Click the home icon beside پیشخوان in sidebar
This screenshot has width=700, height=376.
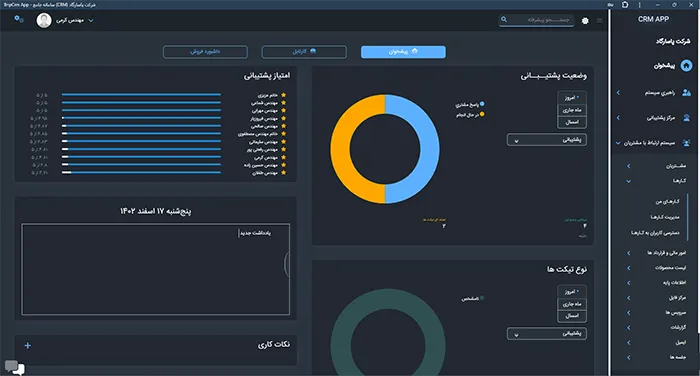[x=686, y=66]
